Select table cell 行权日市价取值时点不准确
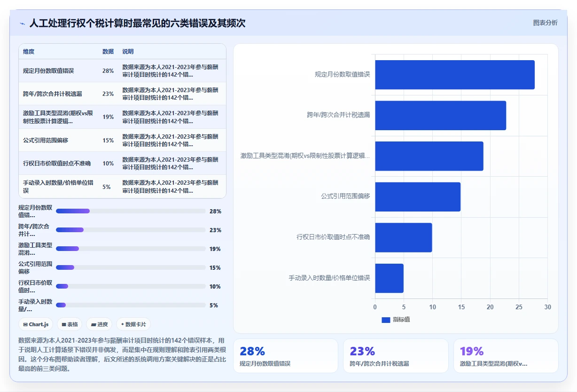 tap(57, 163)
